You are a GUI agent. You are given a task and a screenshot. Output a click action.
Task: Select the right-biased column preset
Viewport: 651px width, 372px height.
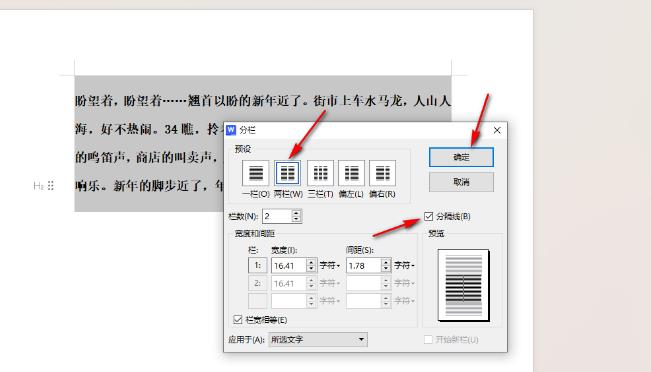click(382, 173)
